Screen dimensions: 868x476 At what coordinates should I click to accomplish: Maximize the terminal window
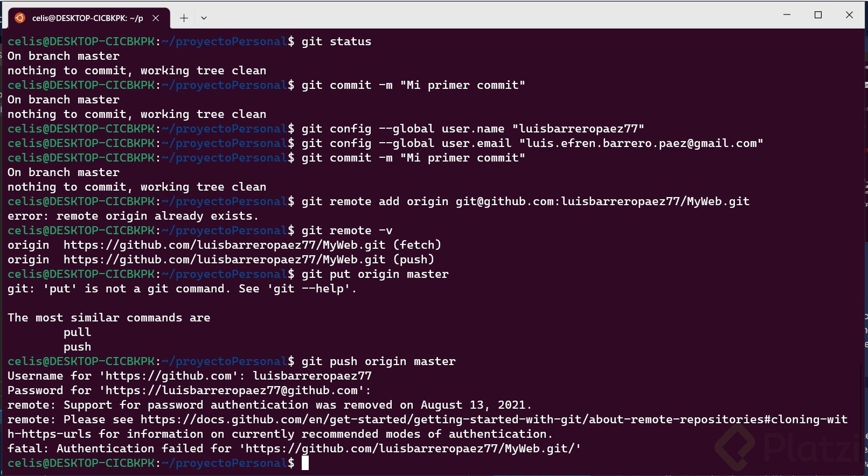[x=818, y=15]
